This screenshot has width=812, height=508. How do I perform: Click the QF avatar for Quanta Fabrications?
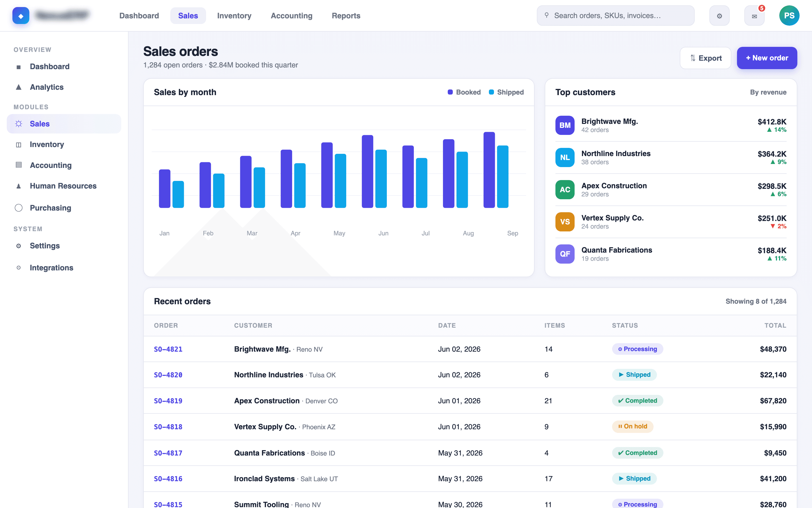point(565,254)
